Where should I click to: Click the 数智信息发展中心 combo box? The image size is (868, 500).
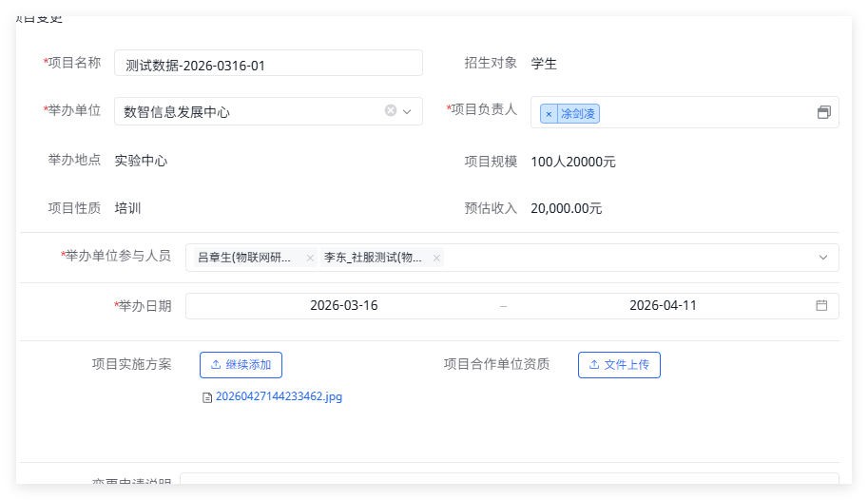(268, 111)
